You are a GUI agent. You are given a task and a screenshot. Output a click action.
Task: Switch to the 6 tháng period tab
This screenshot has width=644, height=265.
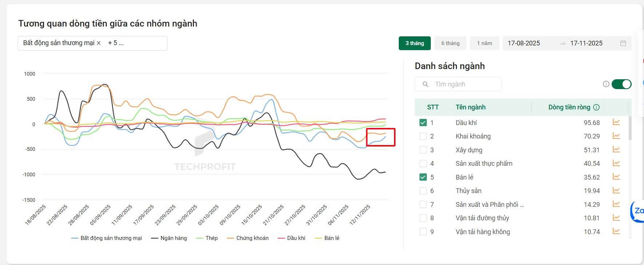[450, 43]
